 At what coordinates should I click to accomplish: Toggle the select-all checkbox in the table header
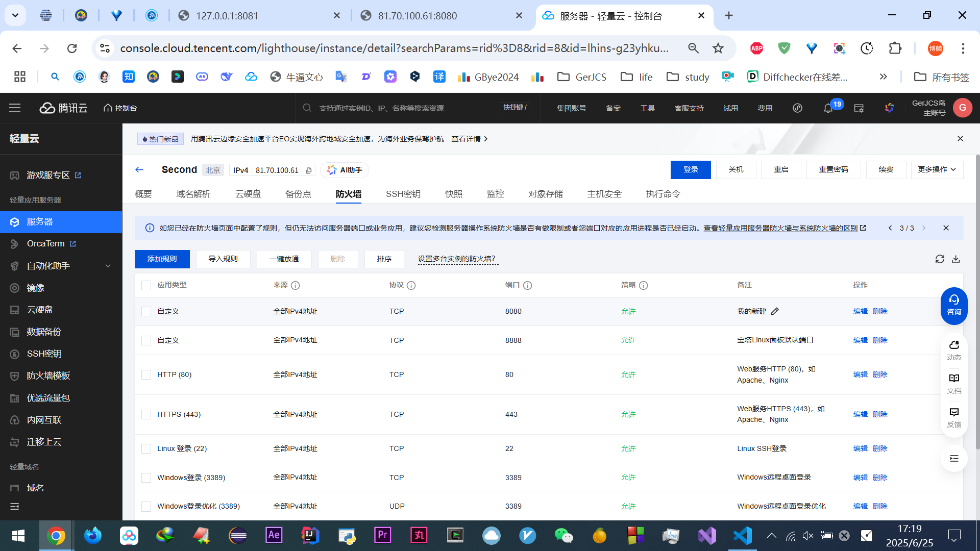click(146, 285)
